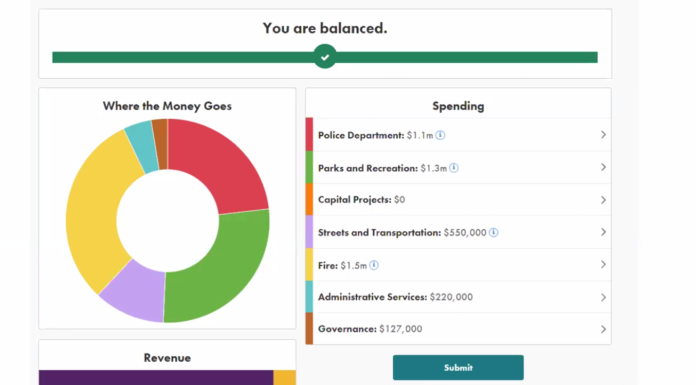Expand Administrative Services chevron arrow
Image resolution: width=696 pixels, height=385 pixels.
point(603,297)
